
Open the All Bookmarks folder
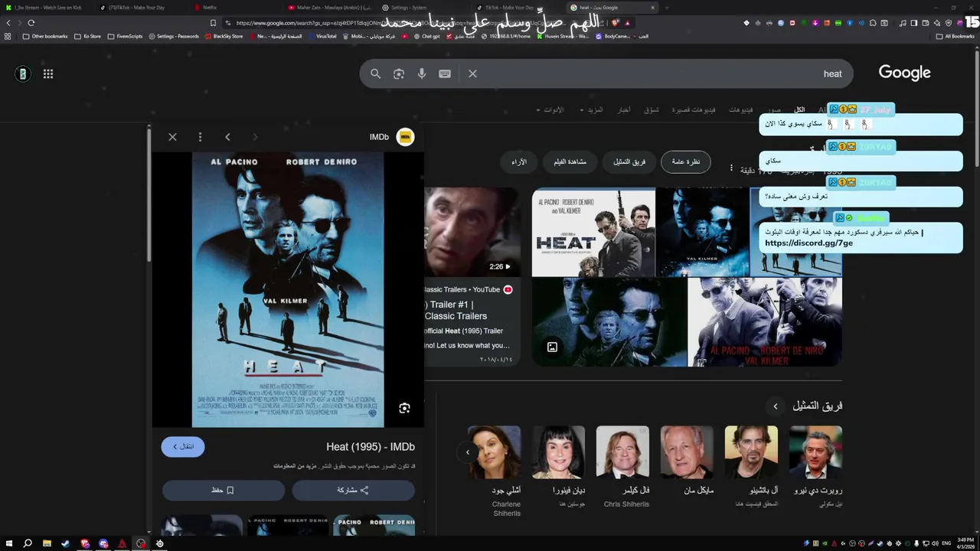955,36
